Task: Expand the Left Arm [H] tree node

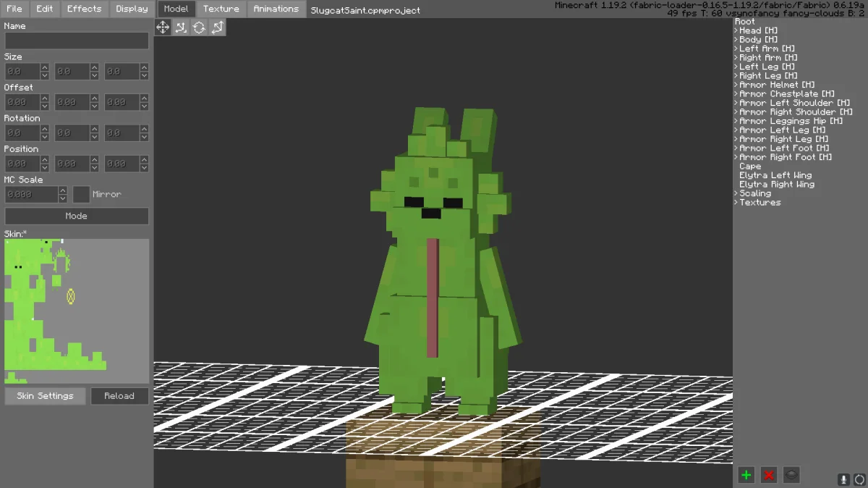Action: click(736, 49)
